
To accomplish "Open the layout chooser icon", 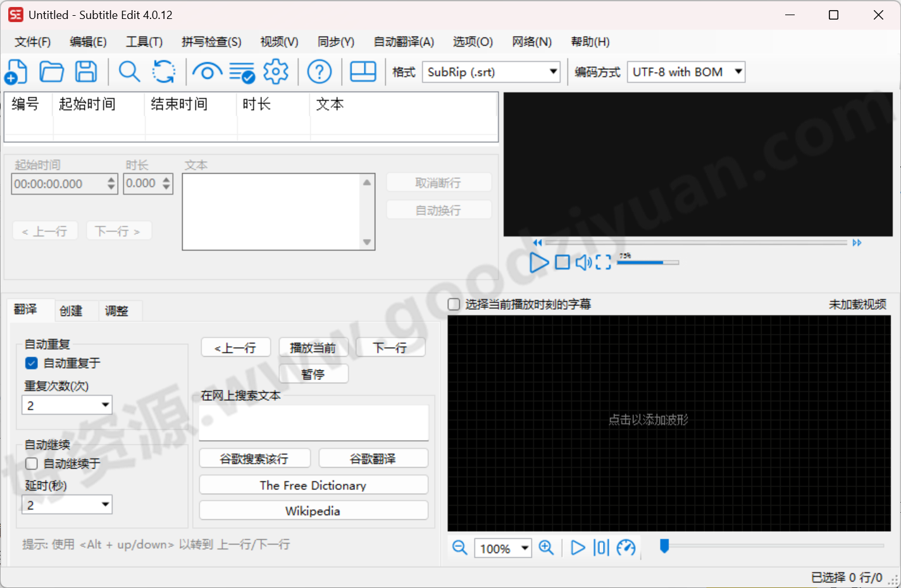I will tap(363, 71).
